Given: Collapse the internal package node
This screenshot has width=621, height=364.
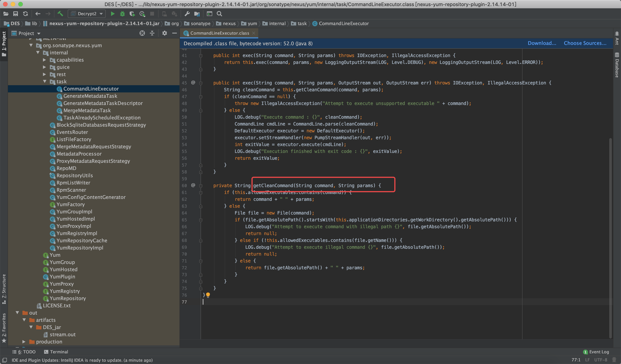Looking at the screenshot, I should click(38, 52).
